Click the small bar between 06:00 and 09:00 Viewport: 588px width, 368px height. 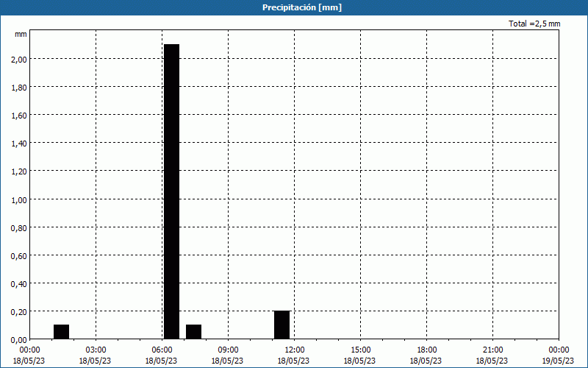(194, 332)
